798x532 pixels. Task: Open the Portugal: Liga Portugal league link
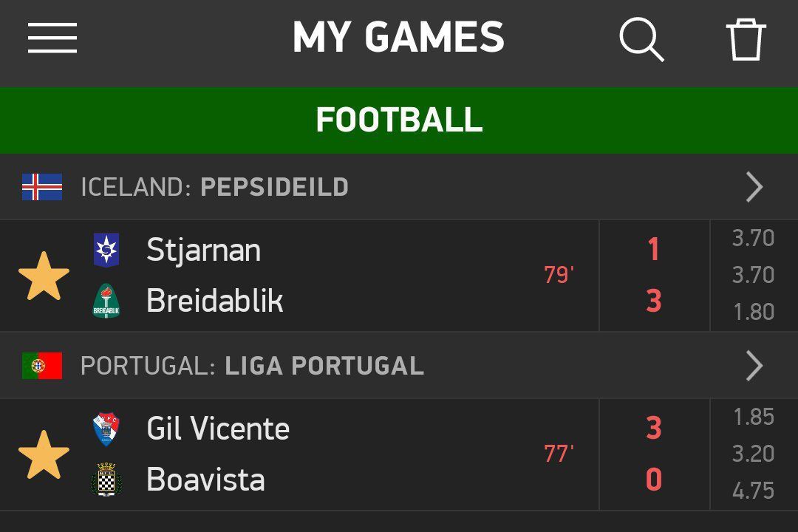pyautogui.click(x=252, y=366)
